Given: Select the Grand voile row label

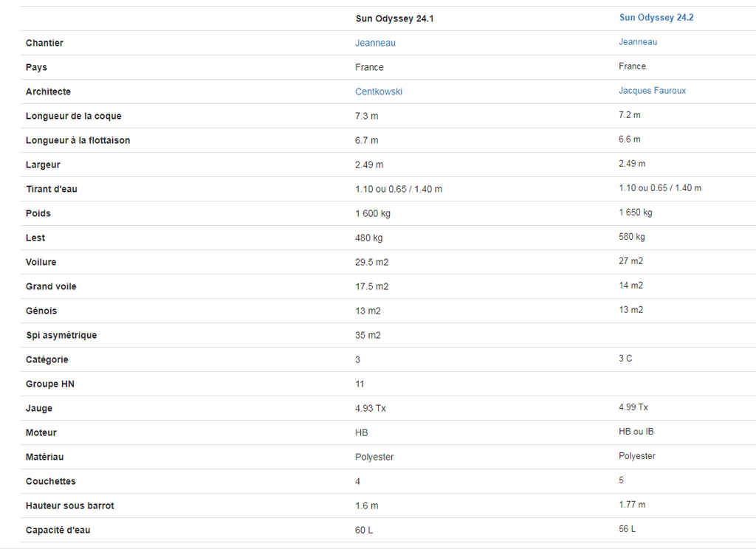Looking at the screenshot, I should click(51, 286).
